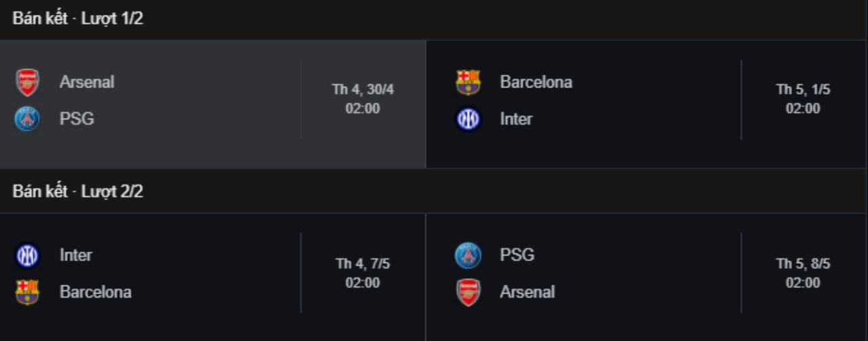868x341 pixels.
Task: Select the 'Bán kết · Lượt 1/2' header
Action: pos(78,18)
